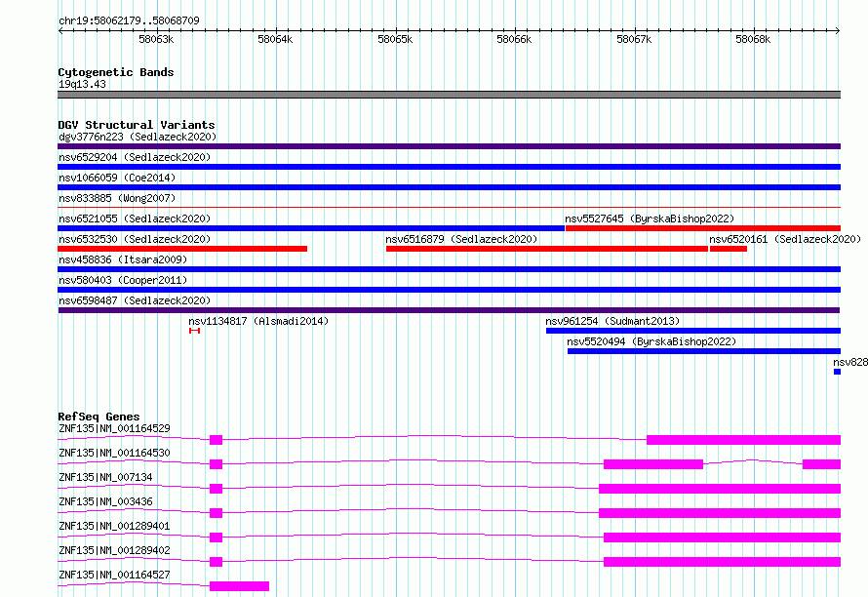
Task: Open the nsv961254 (Sudmant2013) label
Action: (x=612, y=321)
